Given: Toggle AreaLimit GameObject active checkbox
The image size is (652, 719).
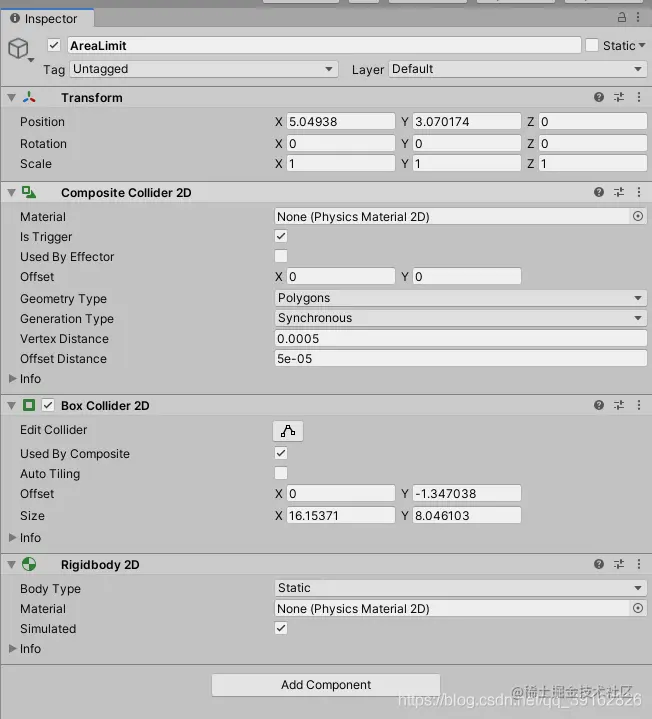Looking at the screenshot, I should [54, 45].
